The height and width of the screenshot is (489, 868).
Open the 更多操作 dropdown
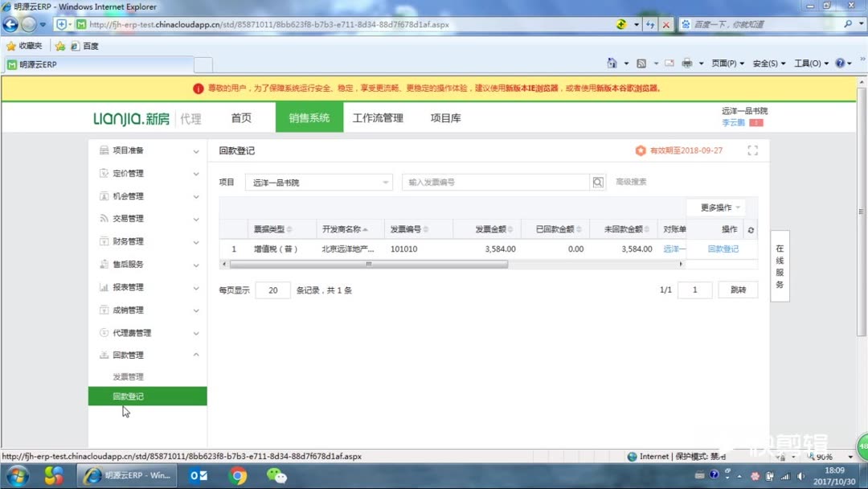pyautogui.click(x=715, y=207)
